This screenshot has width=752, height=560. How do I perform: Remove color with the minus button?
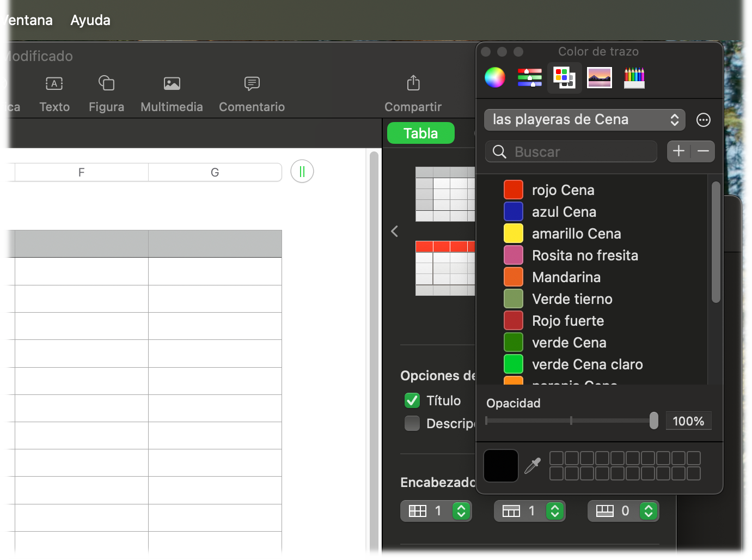(x=703, y=151)
